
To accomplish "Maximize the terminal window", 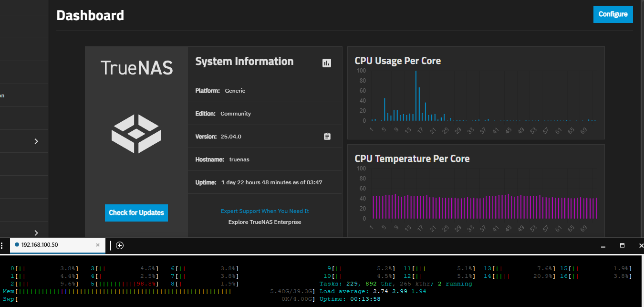I will coord(622,245).
